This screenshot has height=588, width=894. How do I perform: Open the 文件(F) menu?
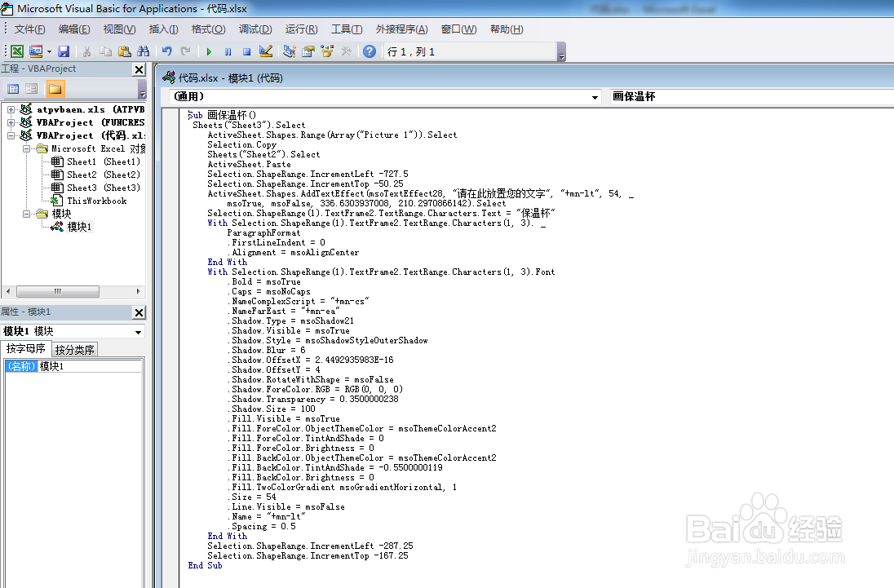(x=29, y=29)
